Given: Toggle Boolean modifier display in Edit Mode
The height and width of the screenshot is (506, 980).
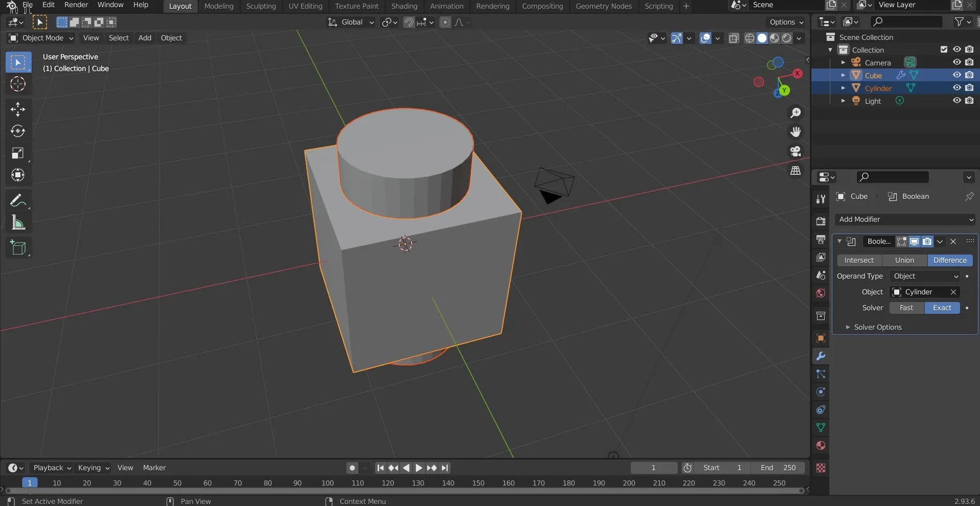Looking at the screenshot, I should tap(902, 242).
